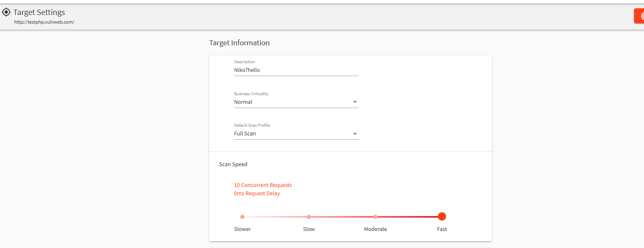Set scan speed to the Slower dot
Viewport: 644px width, 248px height.
tap(242, 217)
